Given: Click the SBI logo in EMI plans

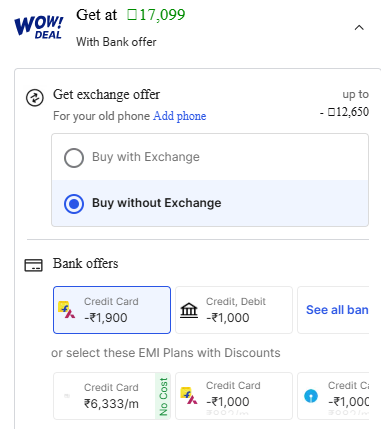Looking at the screenshot, I should tap(311, 396).
